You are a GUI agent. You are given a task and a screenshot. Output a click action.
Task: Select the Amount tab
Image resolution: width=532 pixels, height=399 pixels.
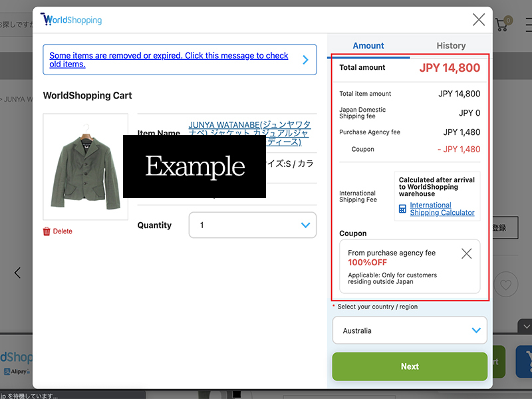click(368, 45)
